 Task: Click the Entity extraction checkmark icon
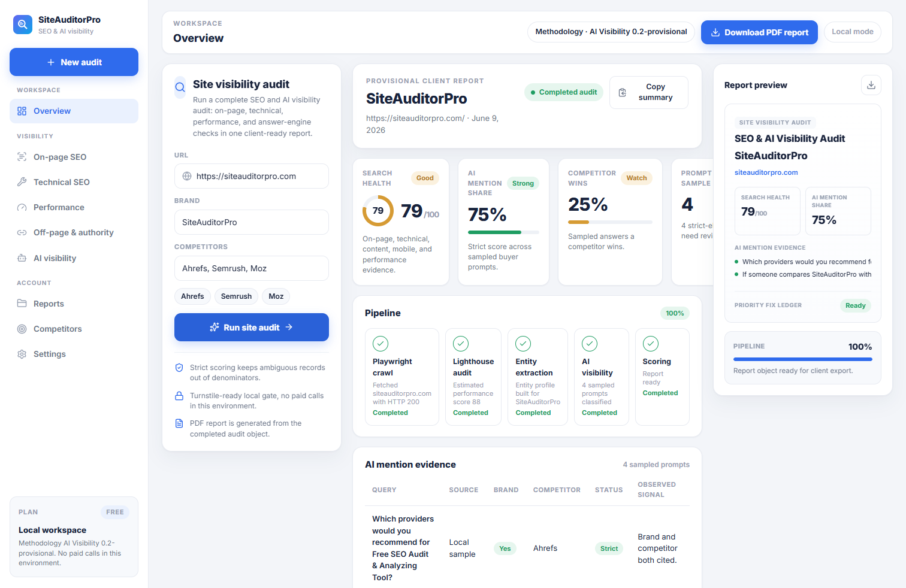[x=523, y=344]
